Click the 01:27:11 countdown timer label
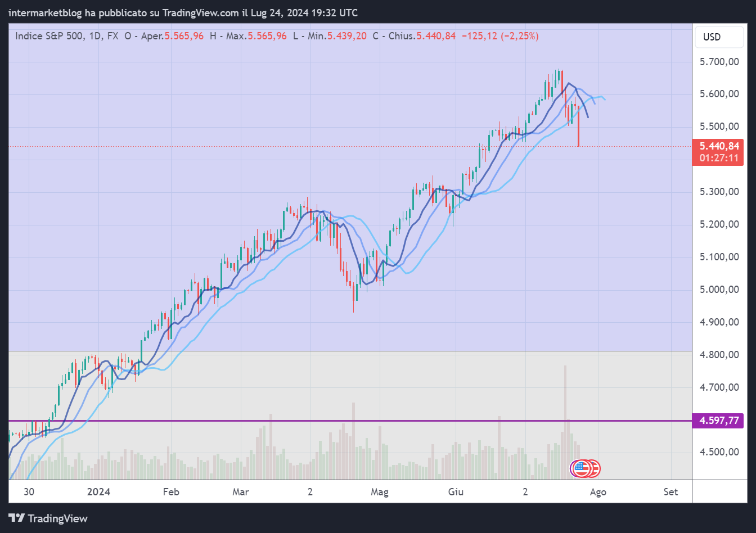The height and width of the screenshot is (533, 756). click(719, 159)
